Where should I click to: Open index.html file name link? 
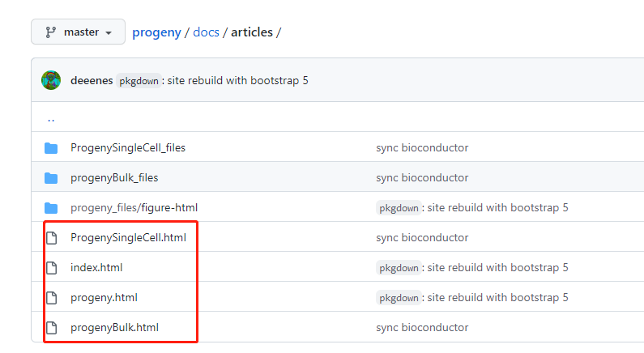[x=96, y=268]
